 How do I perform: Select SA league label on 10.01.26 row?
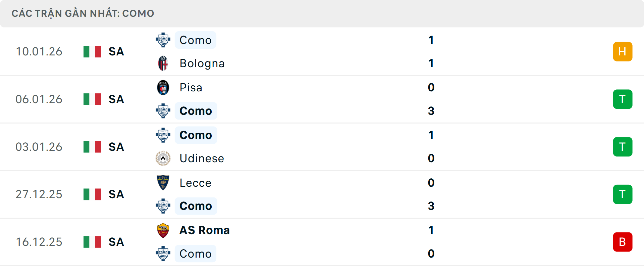[x=116, y=51]
